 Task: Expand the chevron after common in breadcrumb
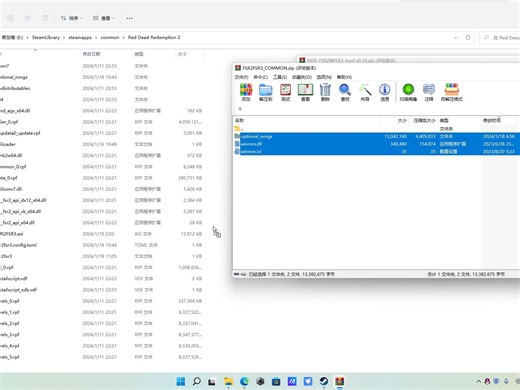coord(124,38)
